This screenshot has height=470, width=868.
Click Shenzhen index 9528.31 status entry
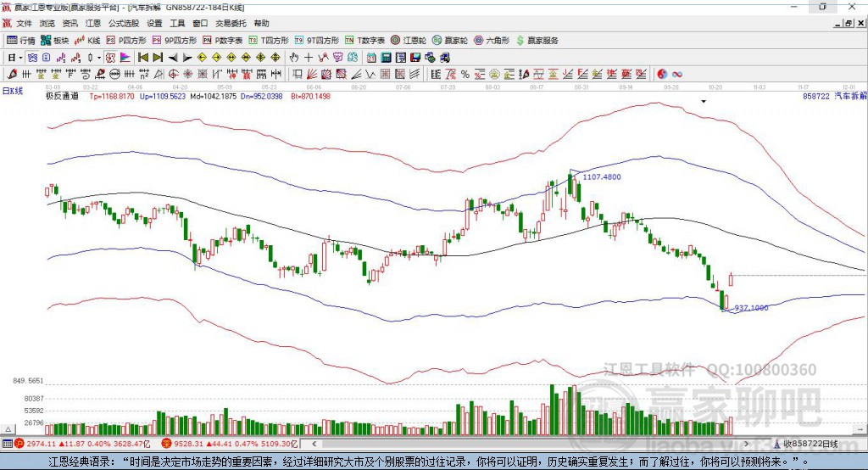(x=231, y=444)
